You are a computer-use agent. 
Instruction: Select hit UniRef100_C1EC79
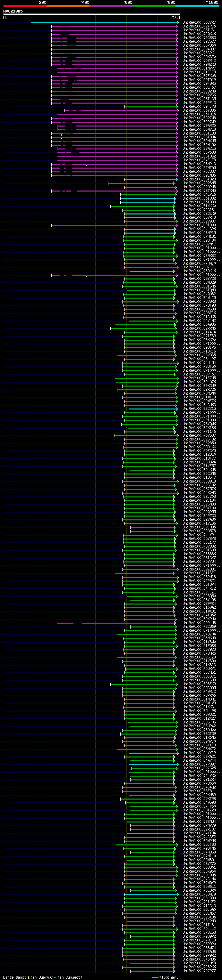(199, 72)
